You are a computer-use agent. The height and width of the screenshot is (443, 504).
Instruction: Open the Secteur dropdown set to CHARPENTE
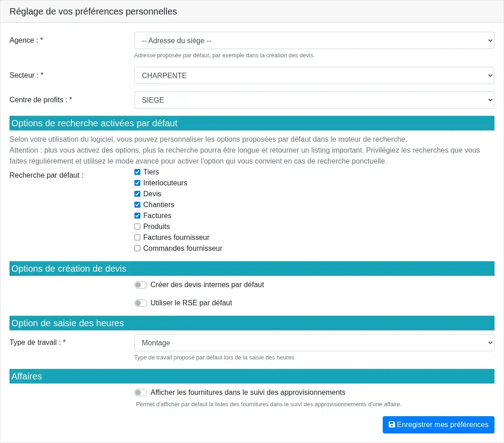coord(314,75)
